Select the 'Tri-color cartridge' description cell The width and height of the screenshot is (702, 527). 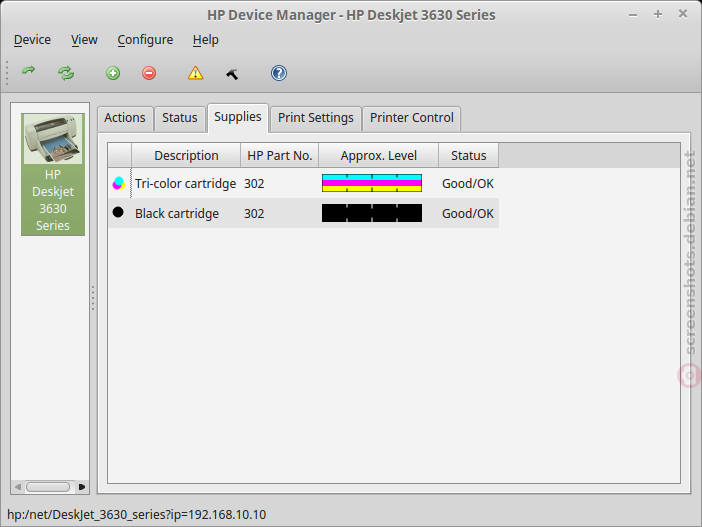(x=185, y=184)
